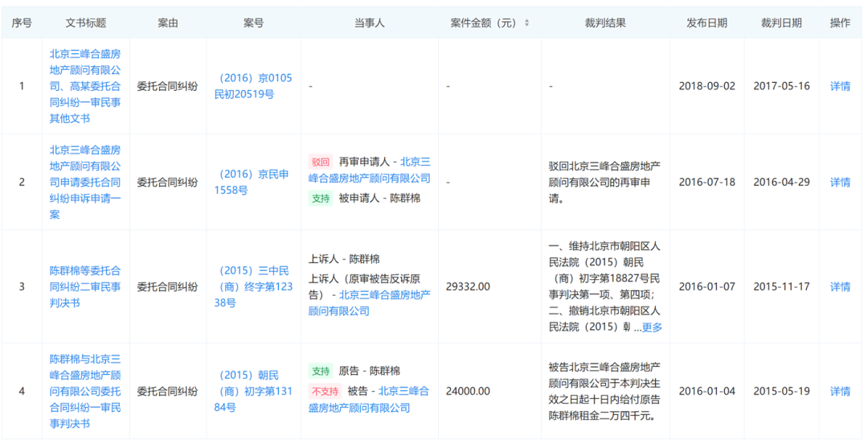Click result text 驳回北京三峰合盛房地产顾问有限公司的再审申请
868x444 pixels.
(604, 182)
